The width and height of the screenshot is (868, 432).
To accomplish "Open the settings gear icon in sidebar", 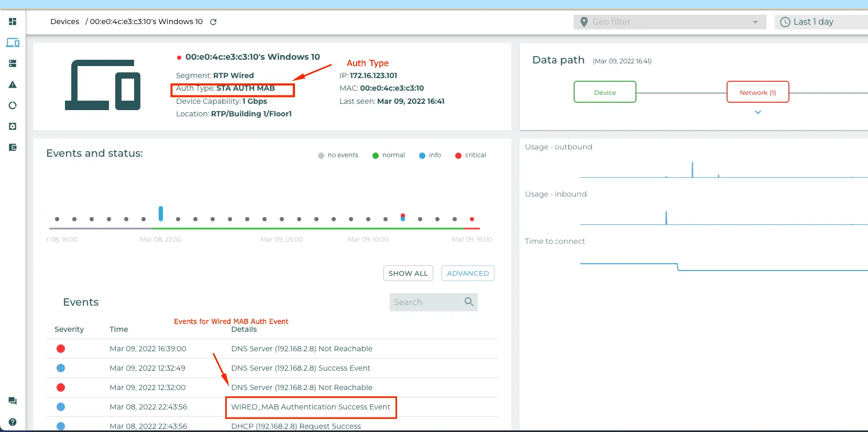I will point(13,126).
